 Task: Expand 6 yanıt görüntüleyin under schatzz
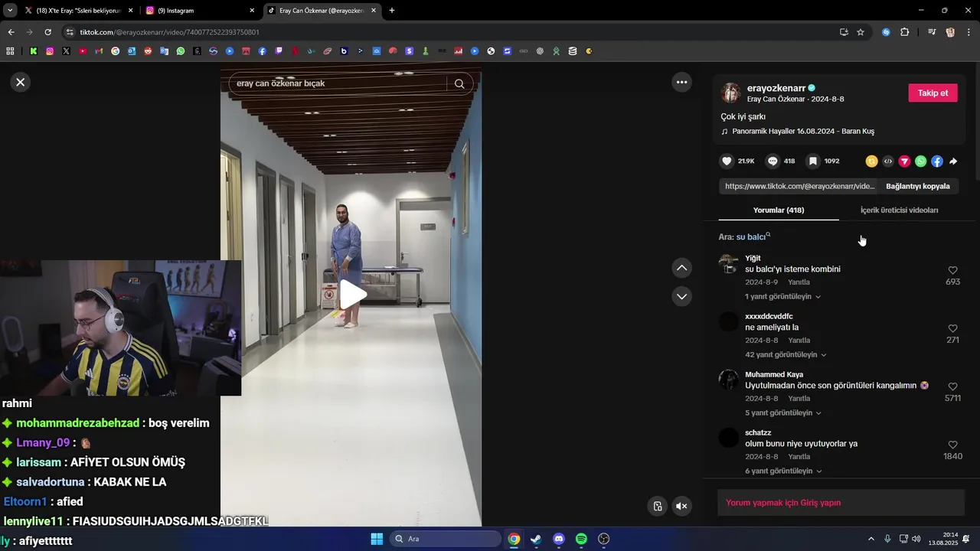pos(782,471)
